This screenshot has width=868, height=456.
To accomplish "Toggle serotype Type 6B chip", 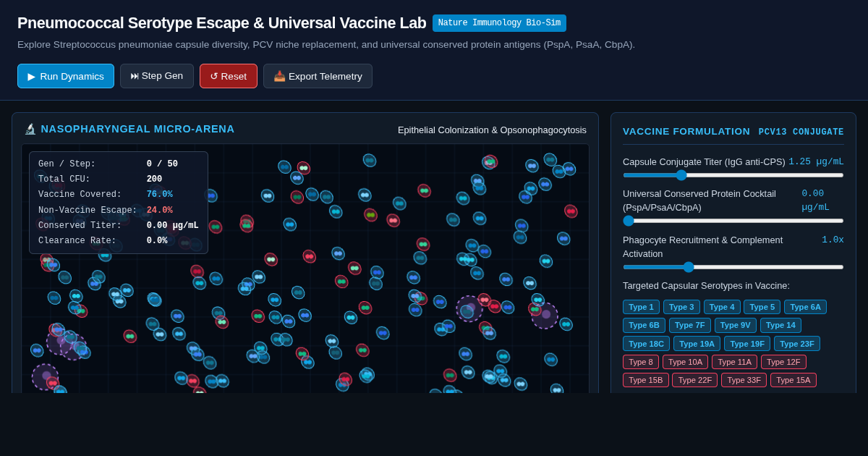I will [644, 326].
